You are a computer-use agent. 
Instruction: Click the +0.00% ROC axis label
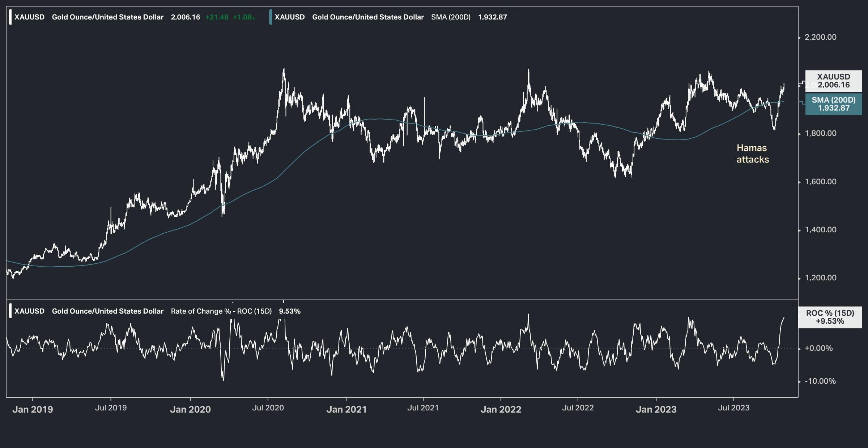coord(818,348)
